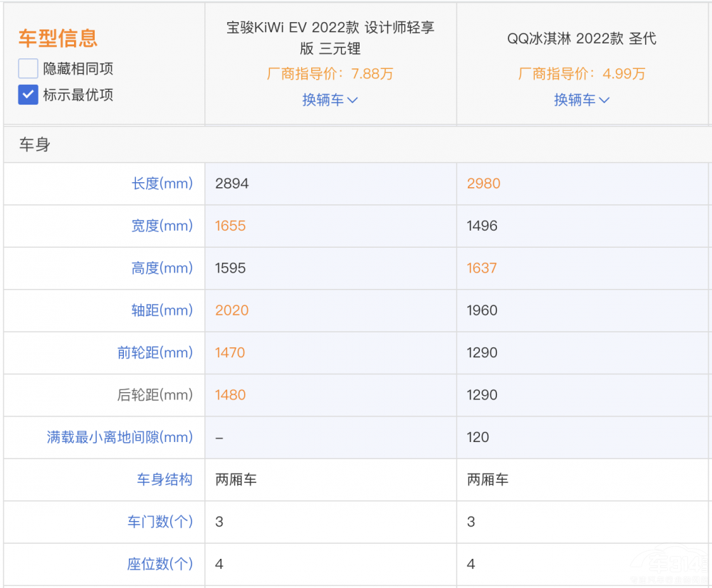Check the 隐藏相同项 checkbox
Image resolution: width=712 pixels, height=588 pixels.
[28, 69]
